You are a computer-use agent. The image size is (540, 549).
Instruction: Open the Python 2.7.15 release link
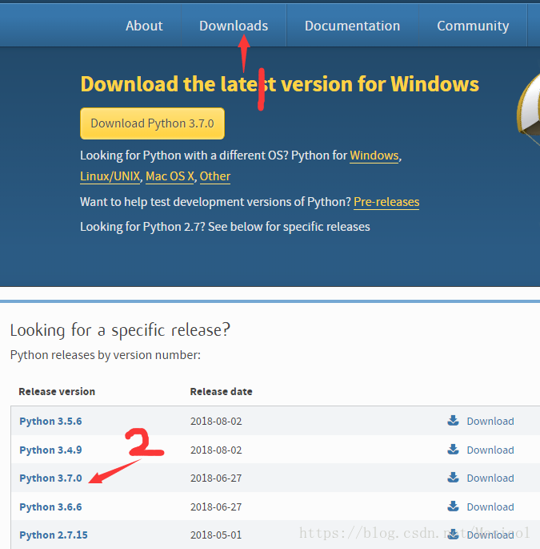pos(53,535)
